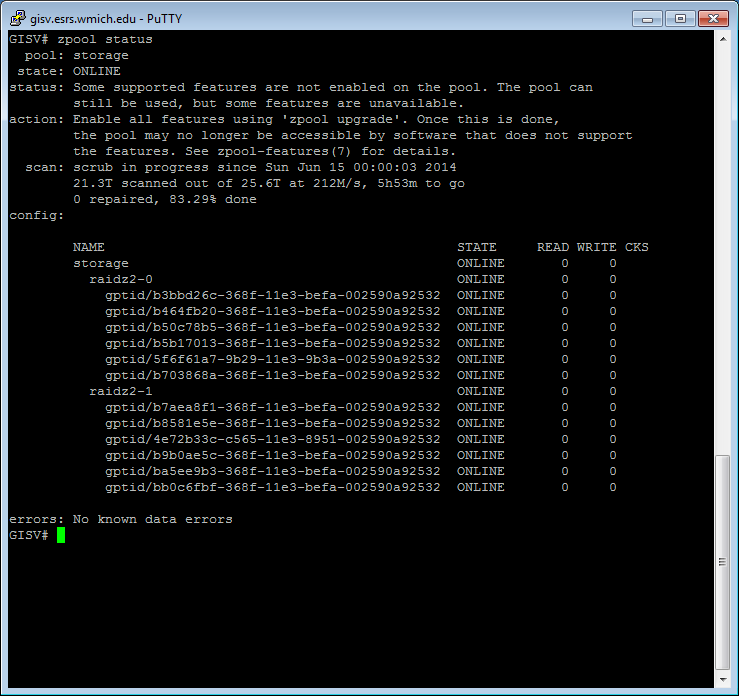
Task: Click gptid/b3bbd26c-368f-11e3-befa-002590a92532
Action: pos(272,295)
